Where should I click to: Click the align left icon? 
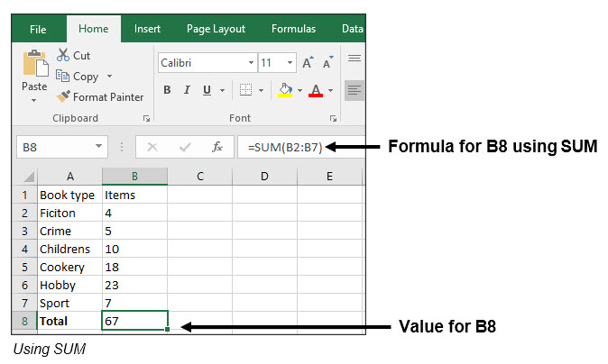tap(355, 90)
